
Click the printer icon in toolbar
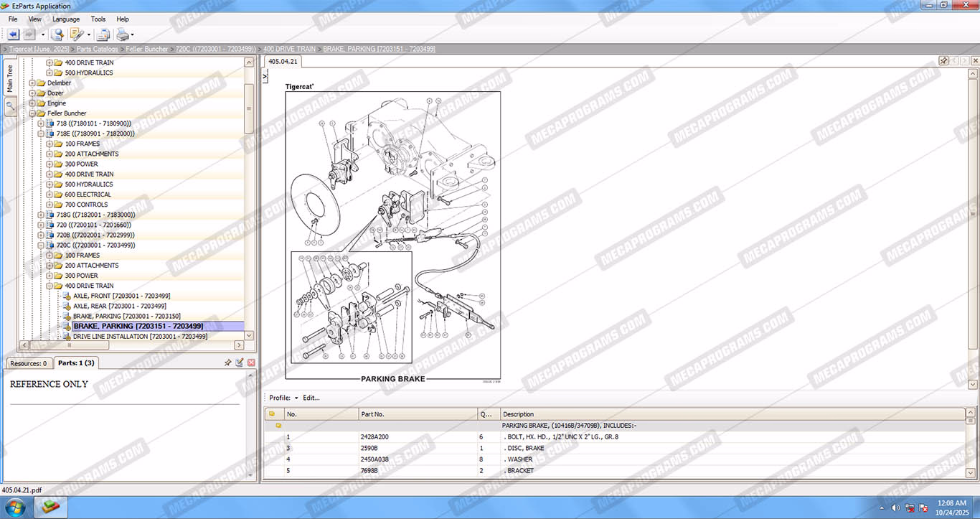click(123, 34)
